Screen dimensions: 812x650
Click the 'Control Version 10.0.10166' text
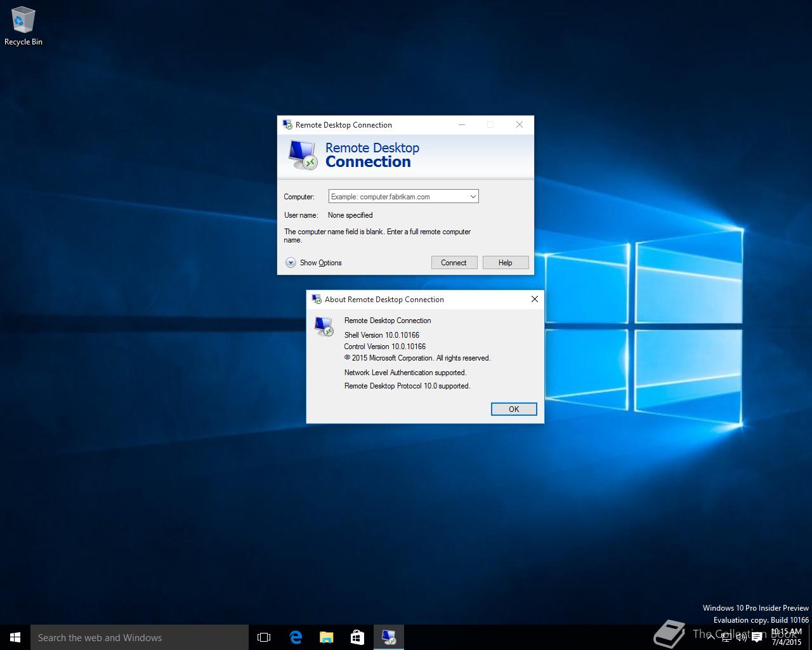(x=385, y=347)
